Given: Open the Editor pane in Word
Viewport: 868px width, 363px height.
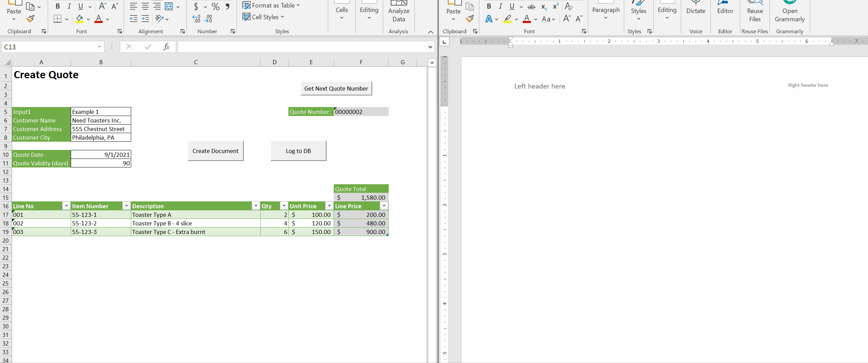Looking at the screenshot, I should coord(724,10).
